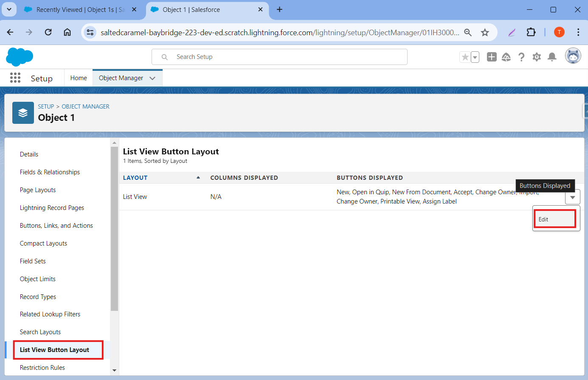Open the browser home page
Viewport: 588px width, 380px height.
(67, 32)
